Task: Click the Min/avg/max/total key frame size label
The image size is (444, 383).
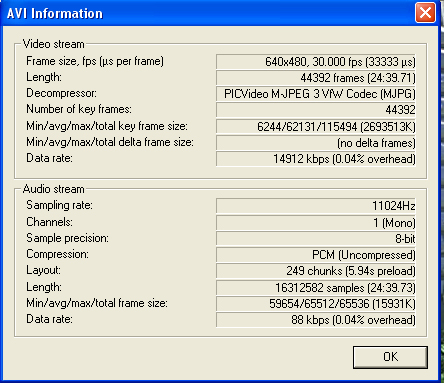Action: click(x=107, y=126)
